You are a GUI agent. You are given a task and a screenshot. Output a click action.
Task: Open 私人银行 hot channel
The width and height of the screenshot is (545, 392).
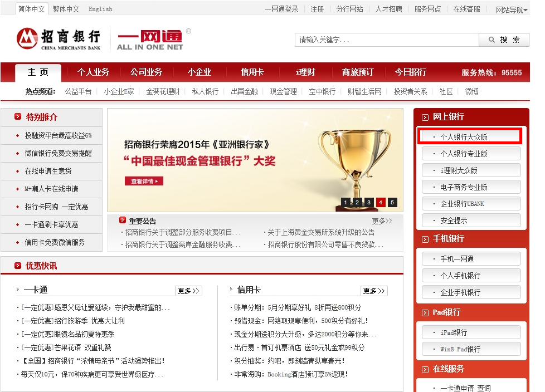[205, 91]
